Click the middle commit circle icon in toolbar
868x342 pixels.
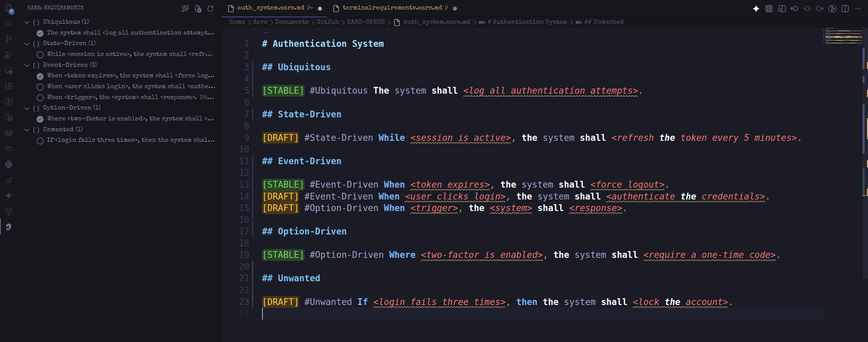click(x=807, y=8)
